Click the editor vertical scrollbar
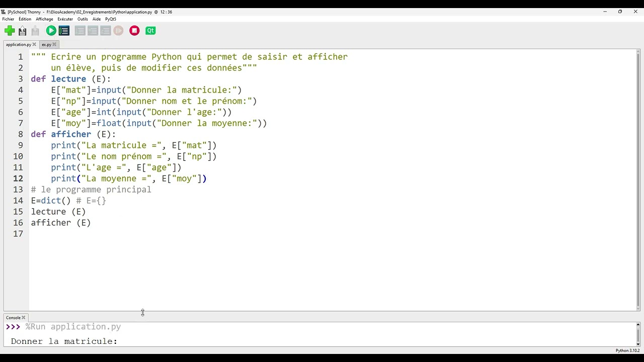 coord(638,180)
